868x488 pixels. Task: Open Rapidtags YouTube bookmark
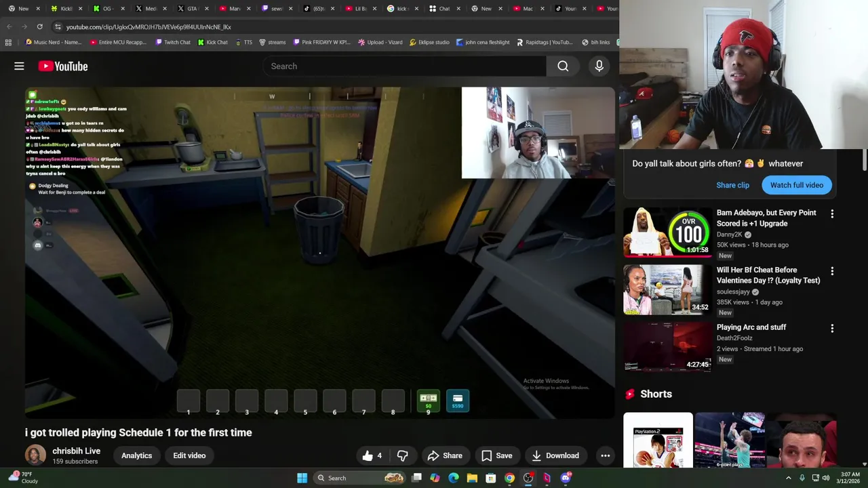pyautogui.click(x=545, y=42)
